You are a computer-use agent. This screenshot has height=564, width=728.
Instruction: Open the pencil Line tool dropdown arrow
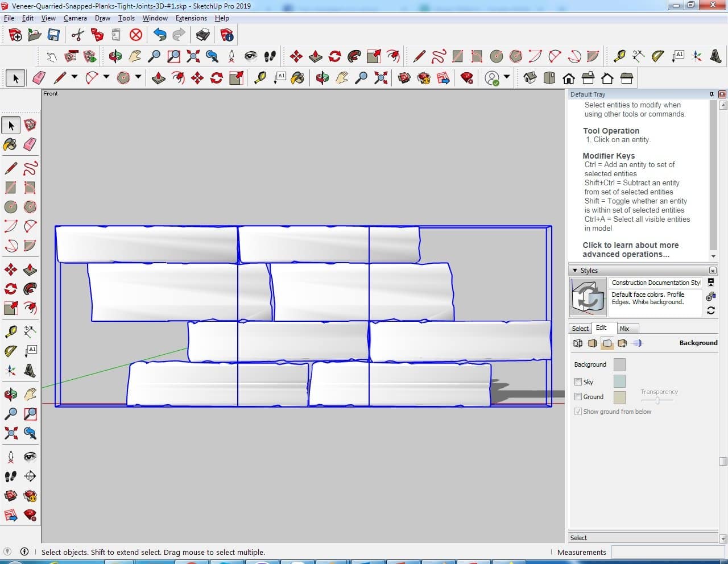point(74,77)
